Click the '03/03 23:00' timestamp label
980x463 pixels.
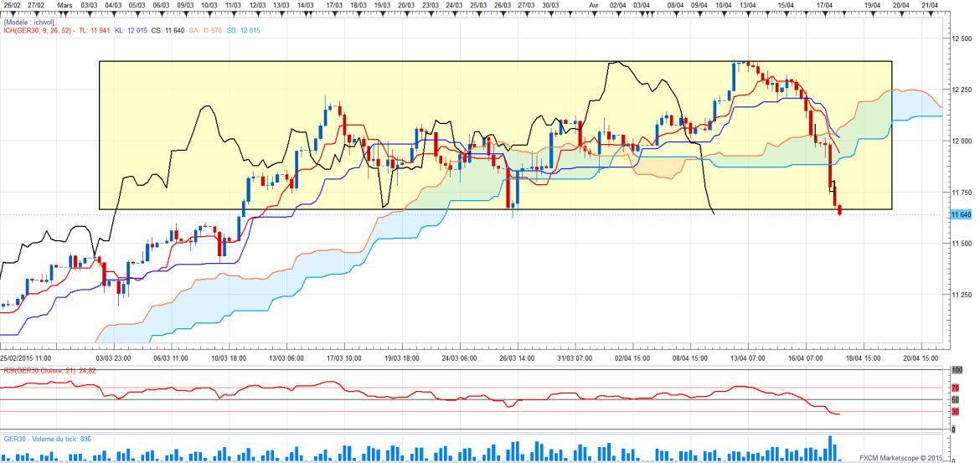113,358
